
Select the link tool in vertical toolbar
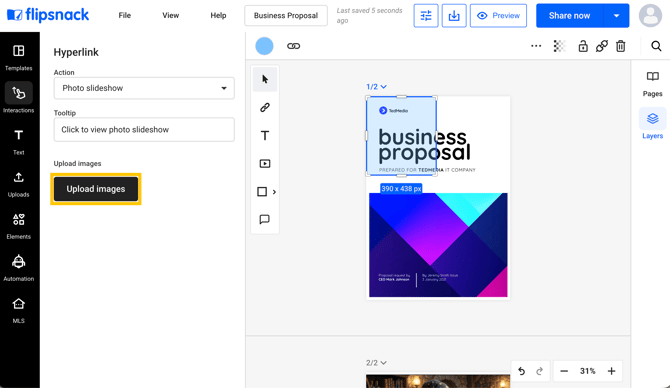click(x=265, y=107)
